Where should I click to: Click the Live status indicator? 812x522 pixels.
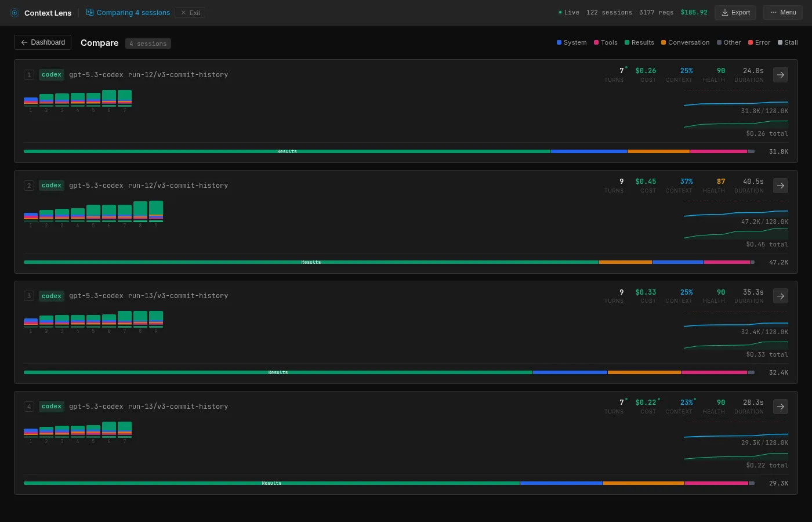568,12
